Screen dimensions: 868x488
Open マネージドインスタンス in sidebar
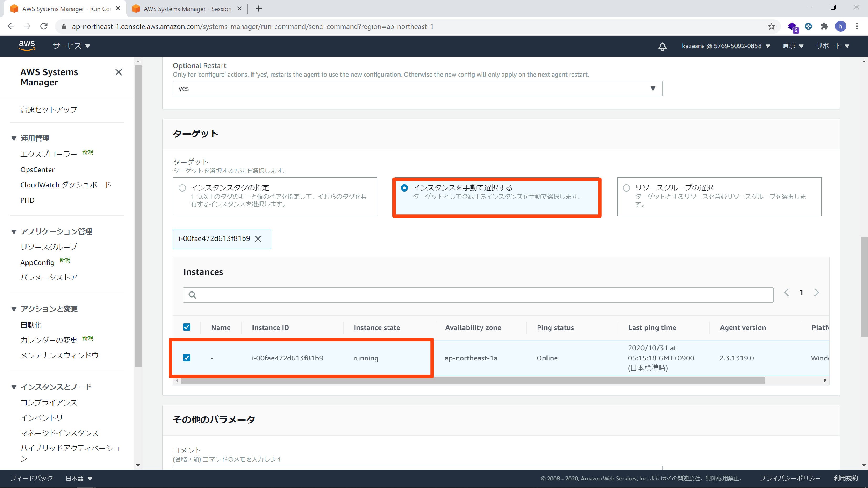60,433
